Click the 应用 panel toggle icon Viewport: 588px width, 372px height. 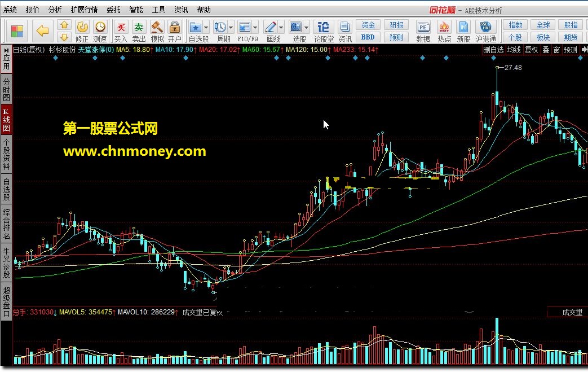[6, 59]
